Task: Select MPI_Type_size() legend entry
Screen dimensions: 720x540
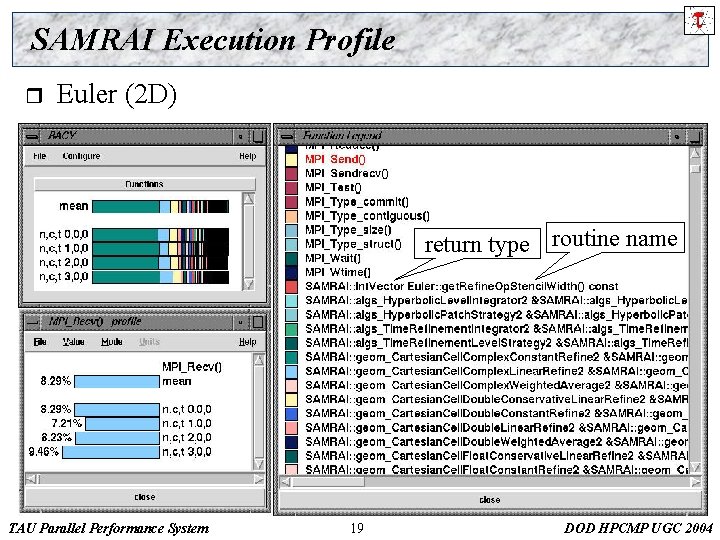Action: pos(348,230)
